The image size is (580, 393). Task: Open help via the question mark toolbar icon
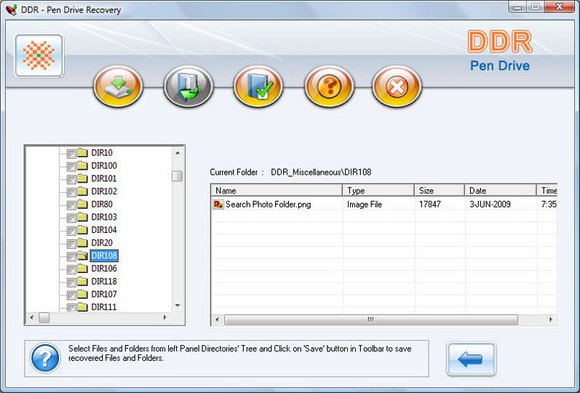pos(329,87)
